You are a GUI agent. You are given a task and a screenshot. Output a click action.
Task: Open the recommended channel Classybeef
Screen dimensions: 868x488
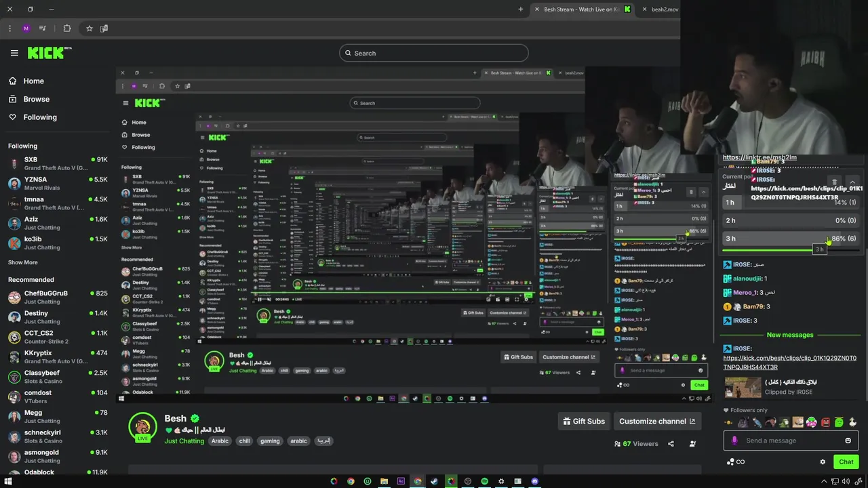tap(58, 376)
